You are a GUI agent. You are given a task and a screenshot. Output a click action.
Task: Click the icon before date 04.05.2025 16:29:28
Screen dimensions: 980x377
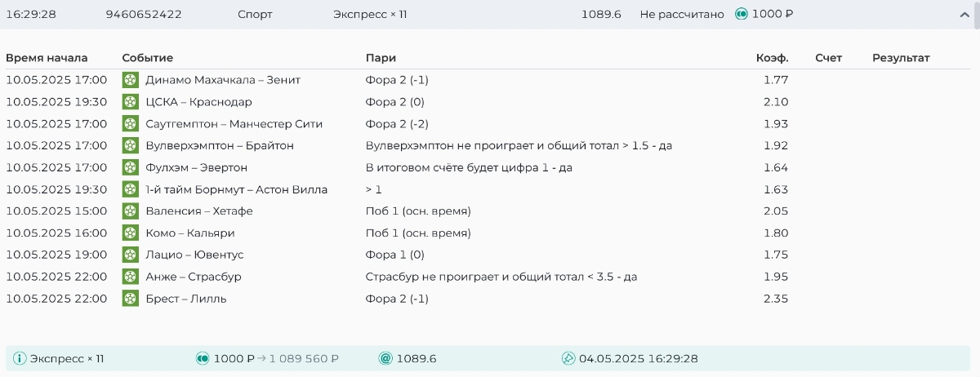568,359
